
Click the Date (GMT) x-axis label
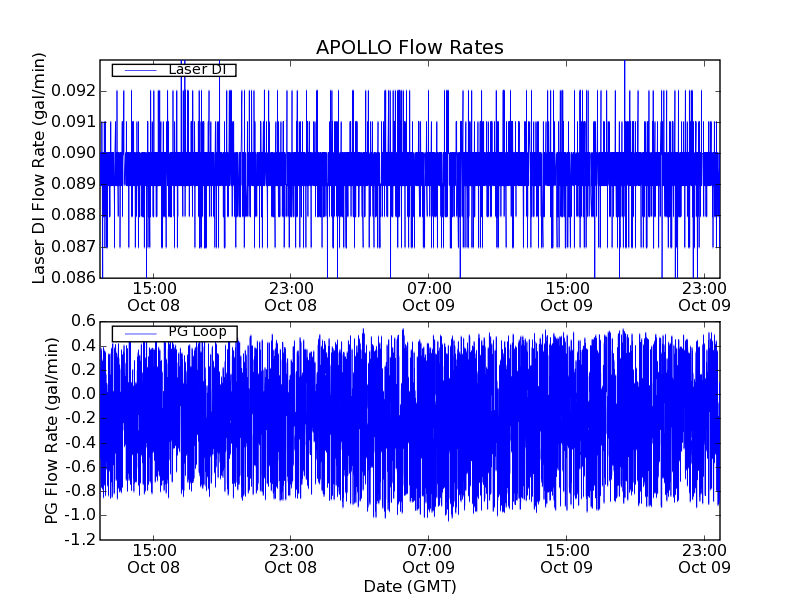click(x=409, y=586)
